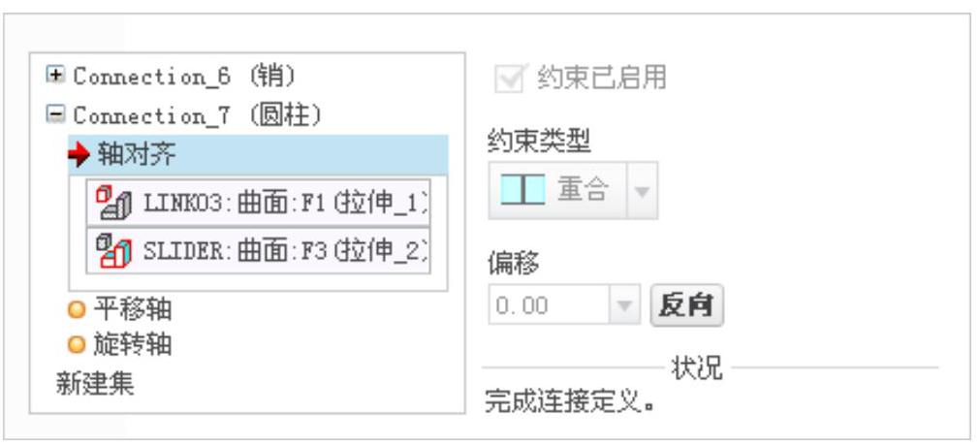Collapse the Connection_7 (圆柱) node
The width and height of the screenshot is (980, 446).
(x=55, y=114)
